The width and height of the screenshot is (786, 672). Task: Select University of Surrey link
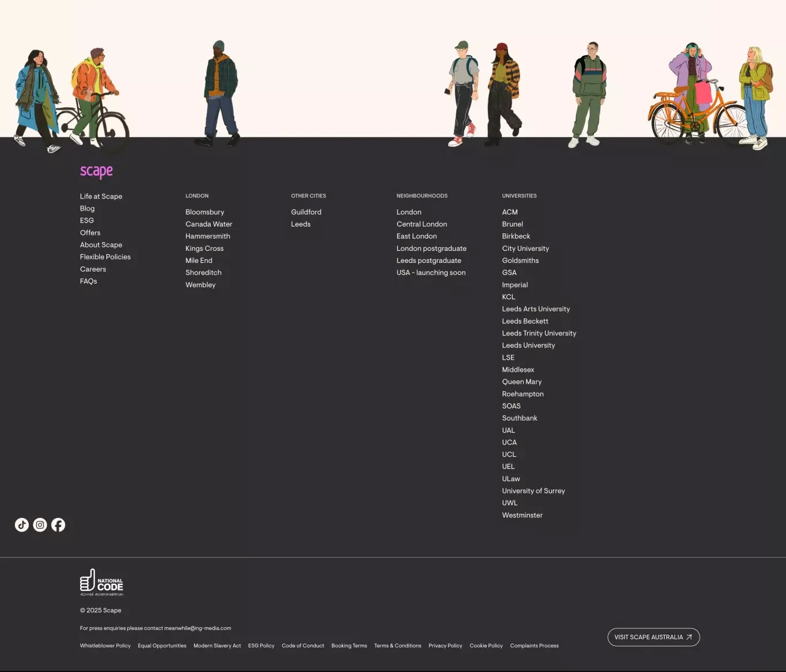point(533,490)
